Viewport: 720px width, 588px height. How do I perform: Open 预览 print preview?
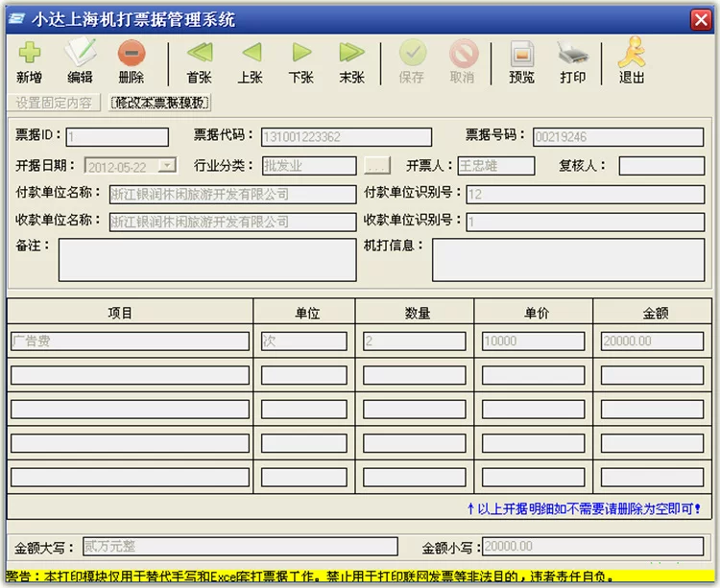click(x=522, y=53)
